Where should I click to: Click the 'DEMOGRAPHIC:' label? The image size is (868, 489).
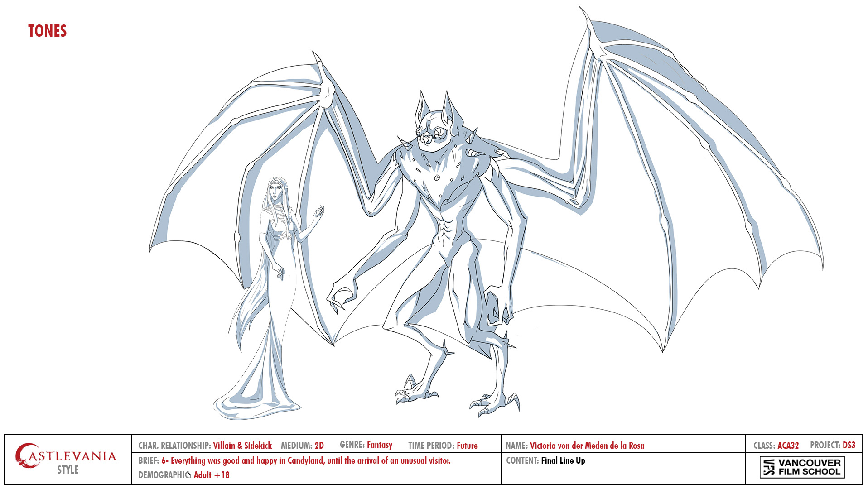pos(164,475)
